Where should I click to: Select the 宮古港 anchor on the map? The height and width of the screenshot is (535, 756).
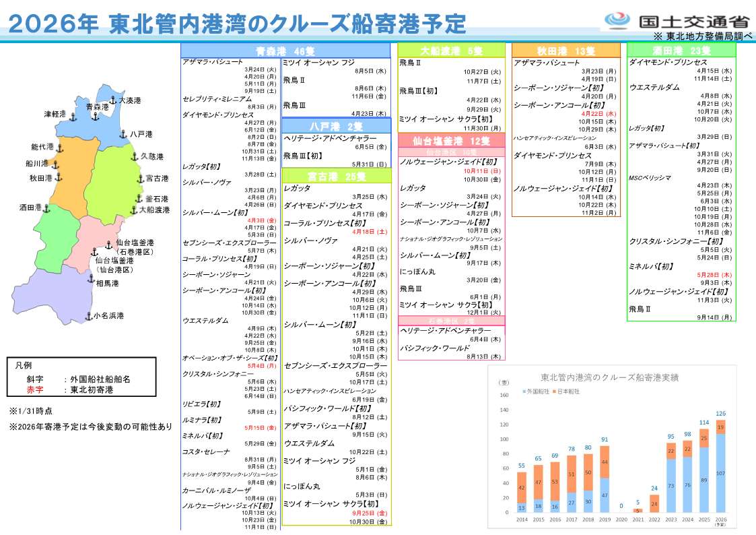(140, 179)
